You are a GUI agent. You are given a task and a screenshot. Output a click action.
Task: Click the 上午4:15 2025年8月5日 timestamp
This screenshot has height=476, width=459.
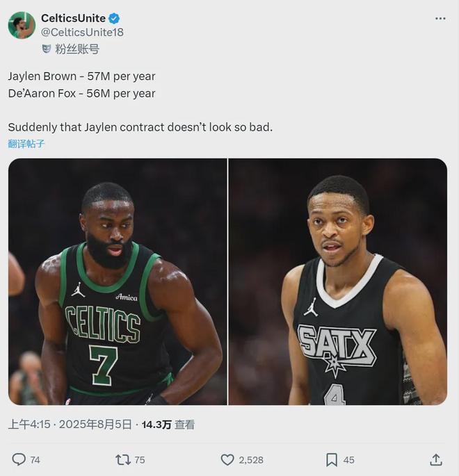point(70,425)
